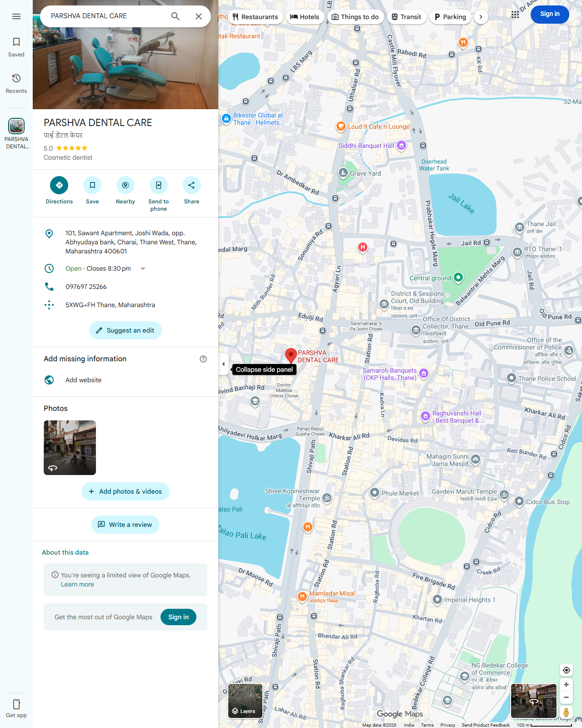Clear the search with the X icon
The image size is (582, 728).
click(199, 16)
